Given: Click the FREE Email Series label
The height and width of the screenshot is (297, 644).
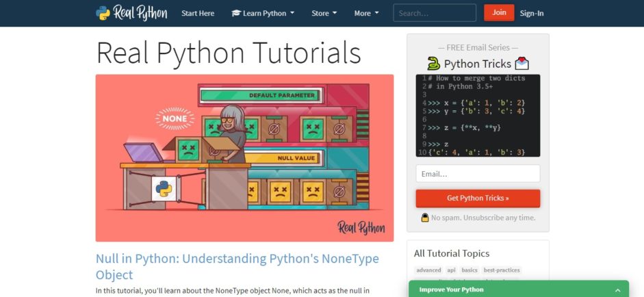Looking at the screenshot, I should point(478,48).
